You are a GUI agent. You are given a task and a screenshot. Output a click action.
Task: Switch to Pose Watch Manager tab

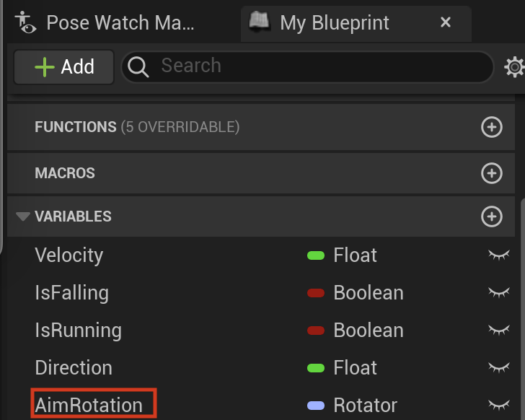click(x=105, y=23)
